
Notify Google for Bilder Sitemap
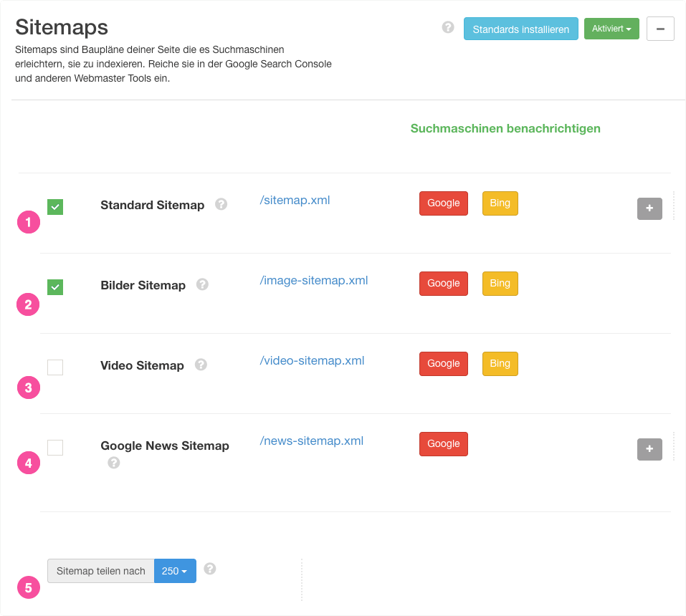[444, 284]
